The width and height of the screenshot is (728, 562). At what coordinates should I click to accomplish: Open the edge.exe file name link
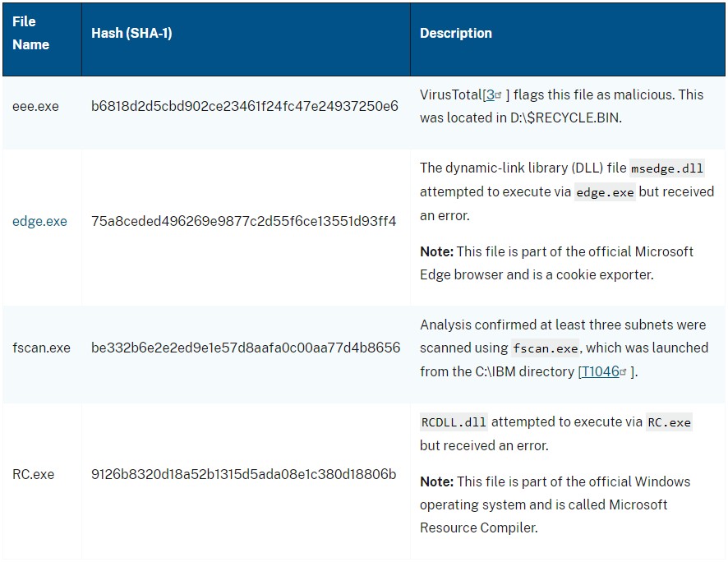pos(39,221)
